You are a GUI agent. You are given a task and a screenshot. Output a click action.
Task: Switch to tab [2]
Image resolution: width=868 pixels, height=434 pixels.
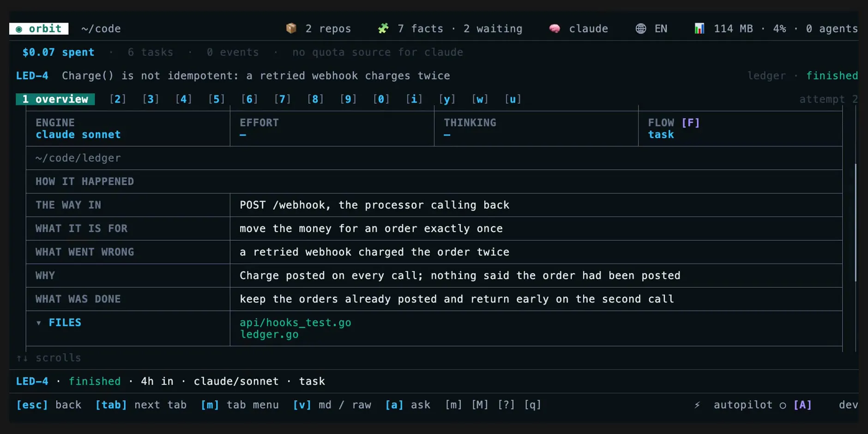(x=118, y=99)
